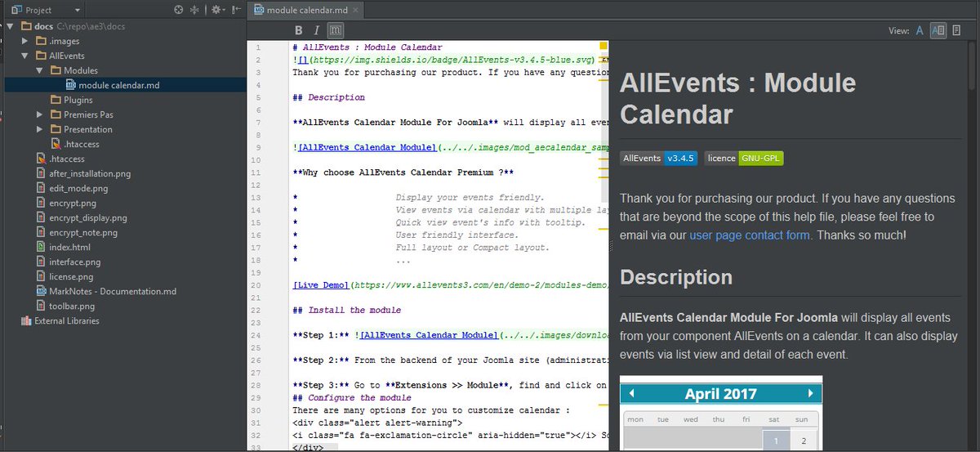Click the Live Demo link in editor

point(320,285)
